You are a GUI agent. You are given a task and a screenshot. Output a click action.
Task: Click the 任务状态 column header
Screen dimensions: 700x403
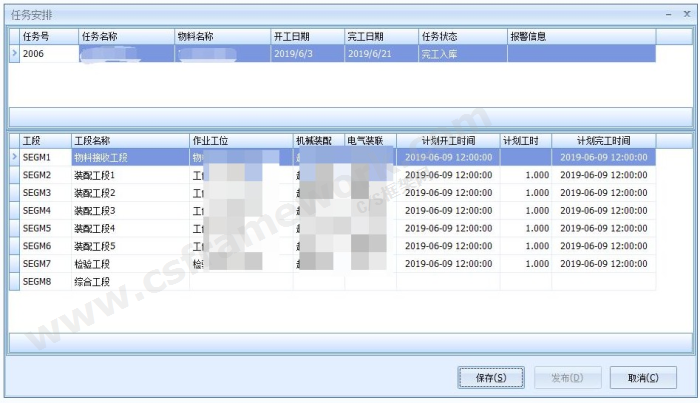tap(461, 37)
